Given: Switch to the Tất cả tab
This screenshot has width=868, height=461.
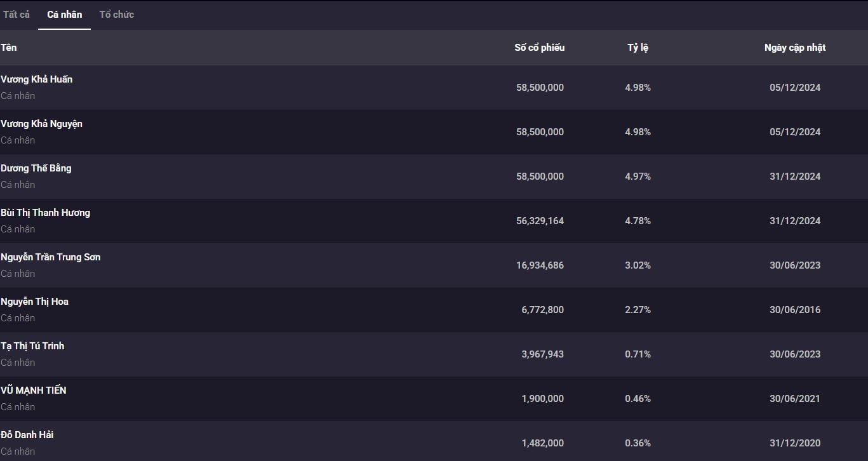Looking at the screenshot, I should coord(17,15).
